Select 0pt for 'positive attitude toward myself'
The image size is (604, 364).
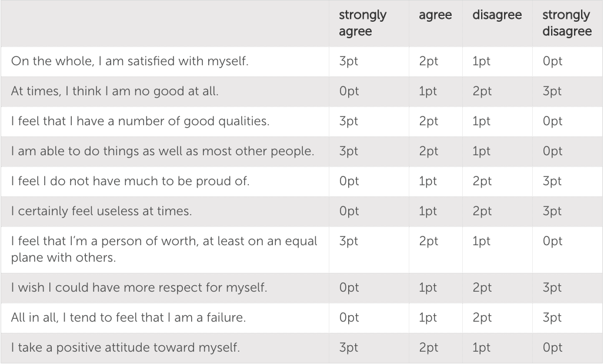pos(552,348)
